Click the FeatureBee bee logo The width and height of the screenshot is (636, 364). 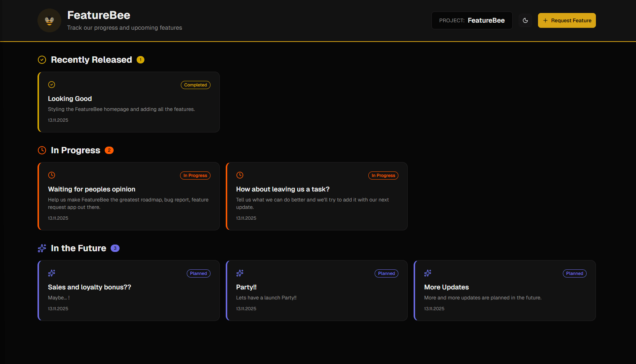coord(49,20)
